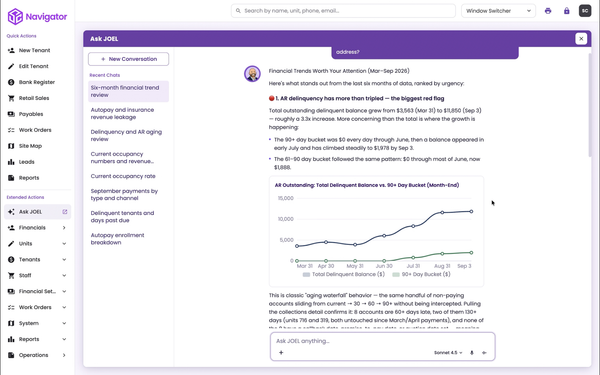Expand the System chevron
This screenshot has width=600, height=375.
pyautogui.click(x=64, y=323)
